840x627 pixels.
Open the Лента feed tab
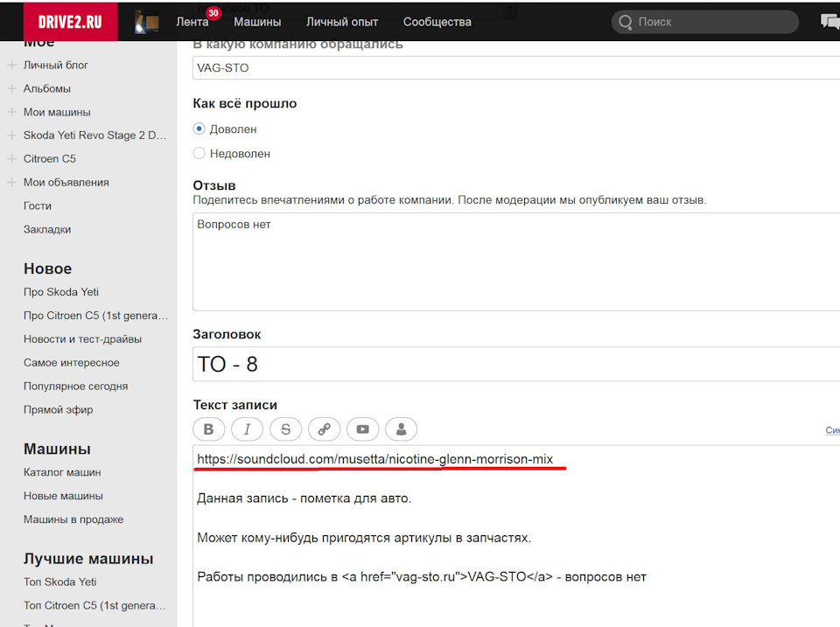(192, 22)
